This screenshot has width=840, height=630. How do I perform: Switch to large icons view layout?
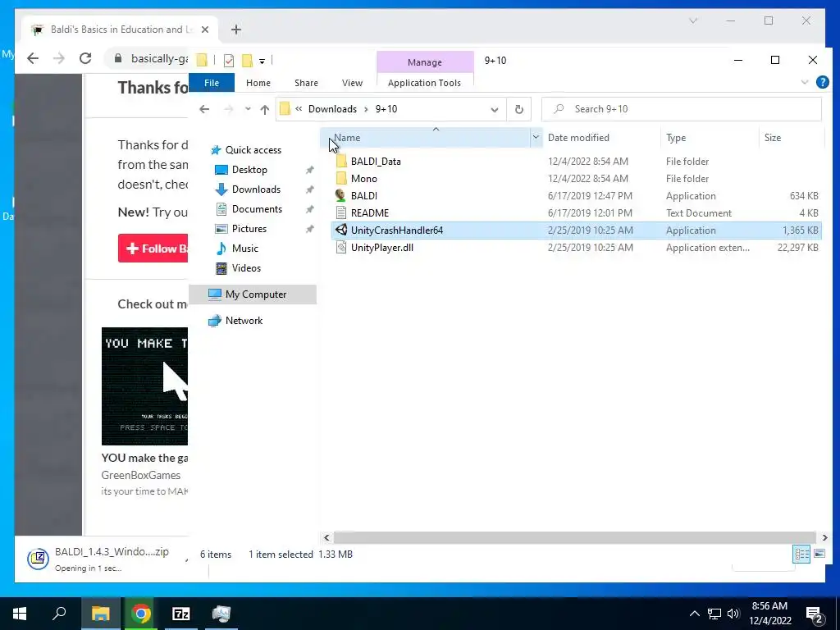pos(819,554)
